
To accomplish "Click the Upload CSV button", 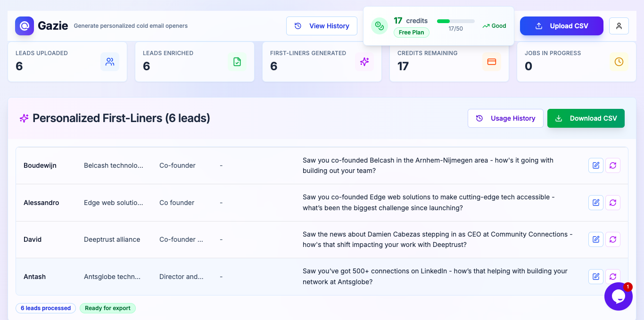I will point(561,26).
